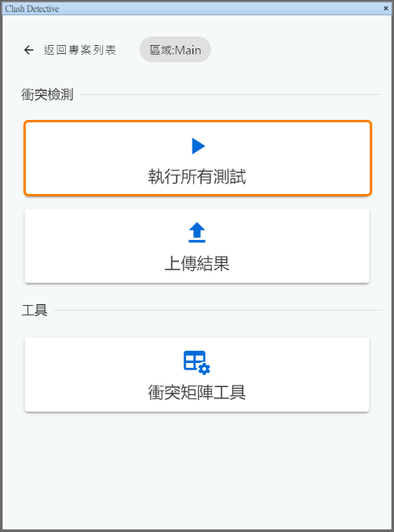This screenshot has width=394, height=532.
Task: Select the 衝突檢測 section heading
Action: [48, 94]
